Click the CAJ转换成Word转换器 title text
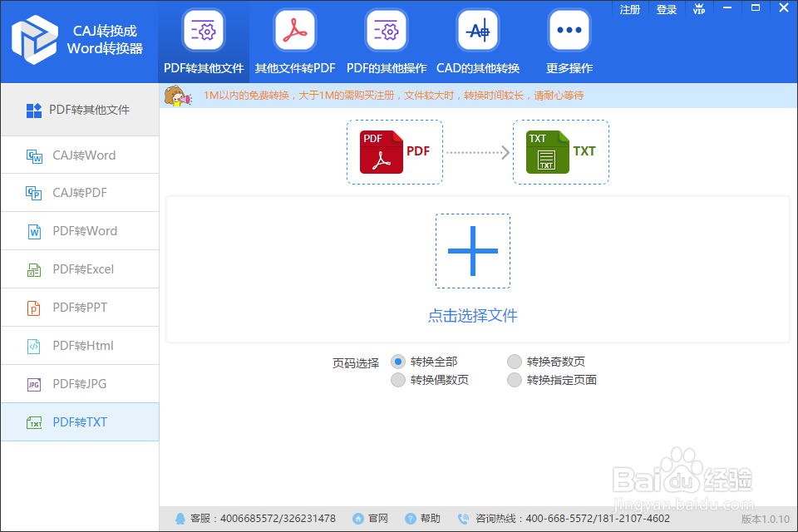Image resolution: width=798 pixels, height=532 pixels. [105, 40]
